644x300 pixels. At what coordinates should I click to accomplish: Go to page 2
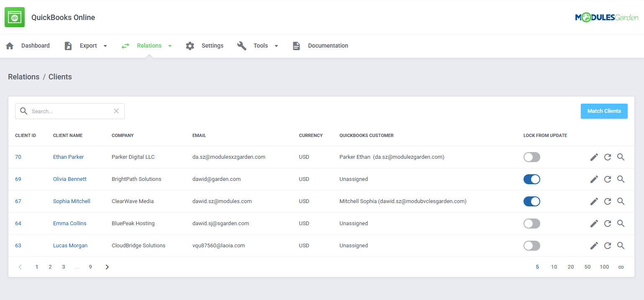pos(50,267)
